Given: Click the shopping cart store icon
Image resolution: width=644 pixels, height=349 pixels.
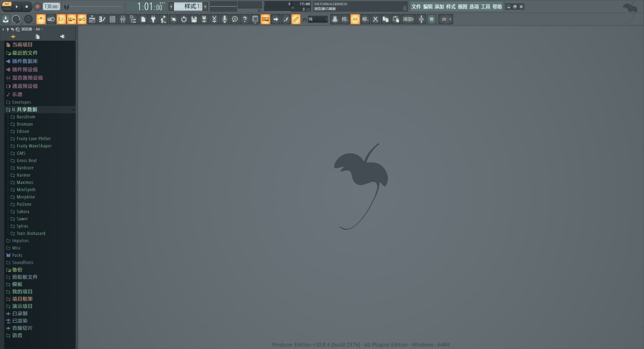Looking at the screenshot, I should tap(432, 19).
